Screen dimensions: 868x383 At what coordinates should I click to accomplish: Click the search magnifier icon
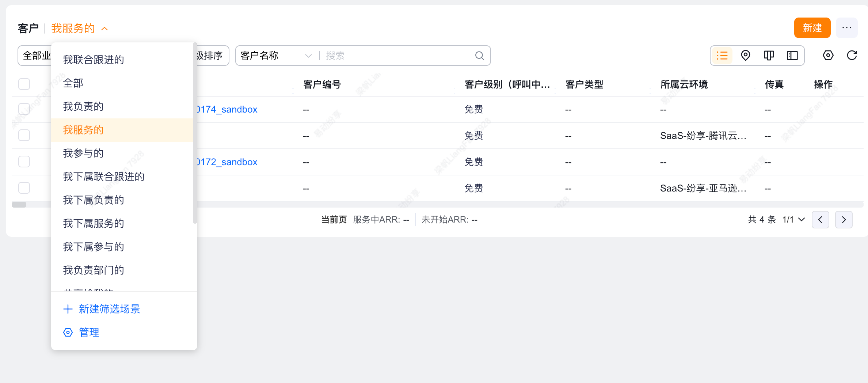pyautogui.click(x=479, y=56)
